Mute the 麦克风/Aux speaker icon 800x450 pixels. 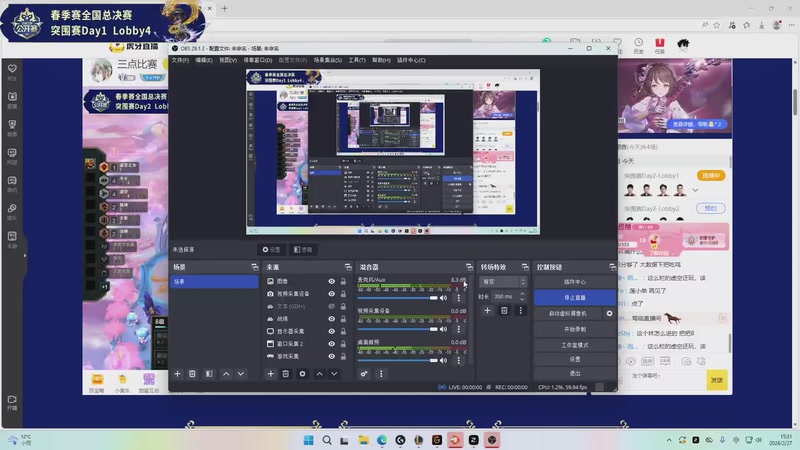(444, 298)
